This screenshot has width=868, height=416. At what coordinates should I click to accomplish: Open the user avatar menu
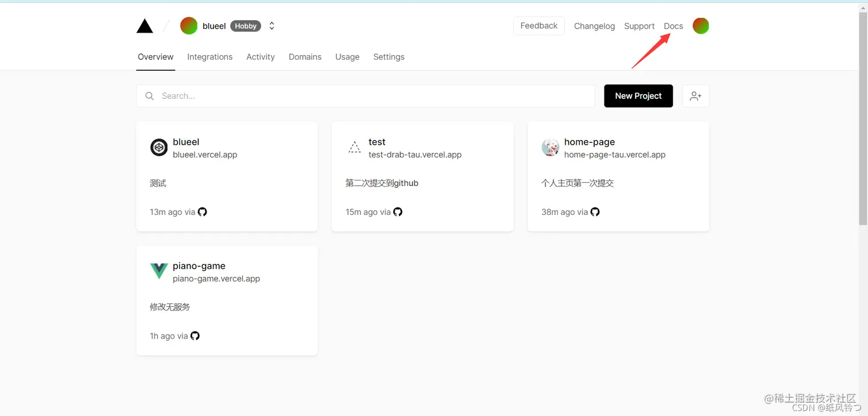click(x=701, y=26)
